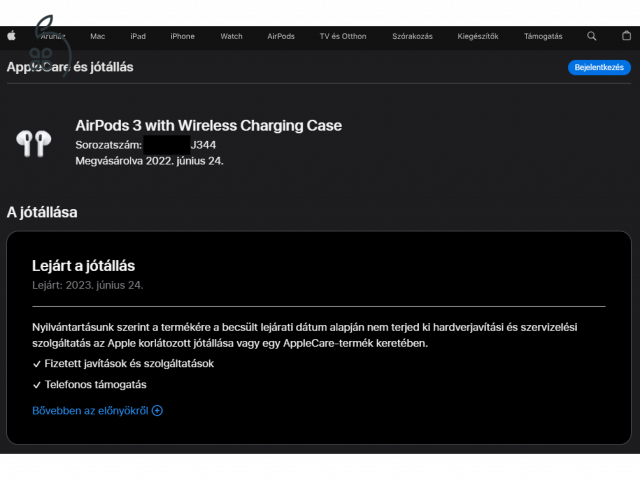Viewport: 640px width, 480px height.
Task: Click the plus circle icon beside Bővebben az előnyökről
Action: (x=157, y=411)
